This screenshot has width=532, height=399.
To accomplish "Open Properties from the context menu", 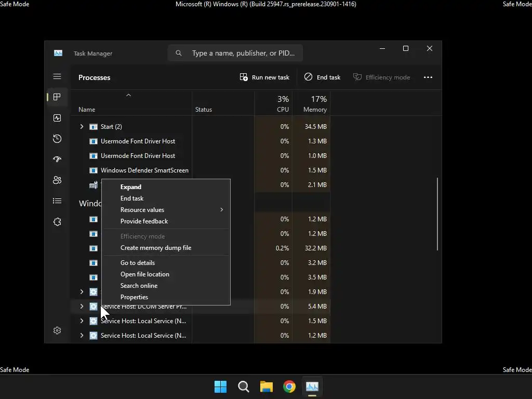I will (x=166, y=297).
